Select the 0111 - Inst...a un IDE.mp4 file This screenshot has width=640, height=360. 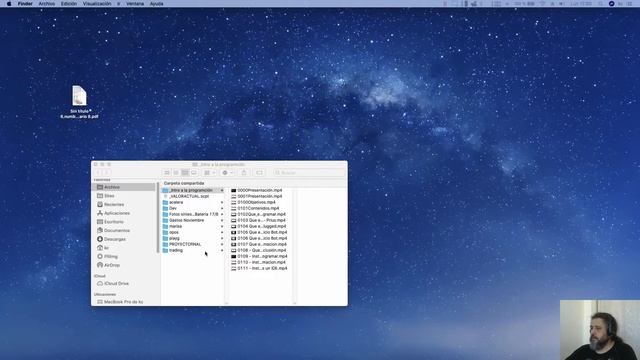tap(260, 268)
